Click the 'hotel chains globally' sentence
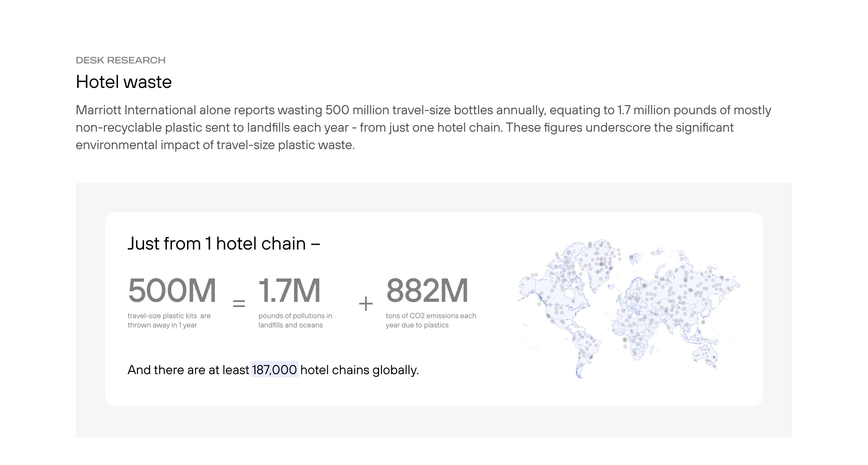This screenshot has width=868, height=465. [359, 370]
